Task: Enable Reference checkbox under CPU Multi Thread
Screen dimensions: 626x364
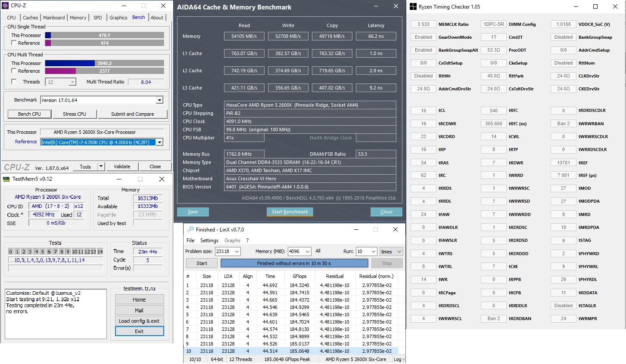Action: (x=14, y=71)
